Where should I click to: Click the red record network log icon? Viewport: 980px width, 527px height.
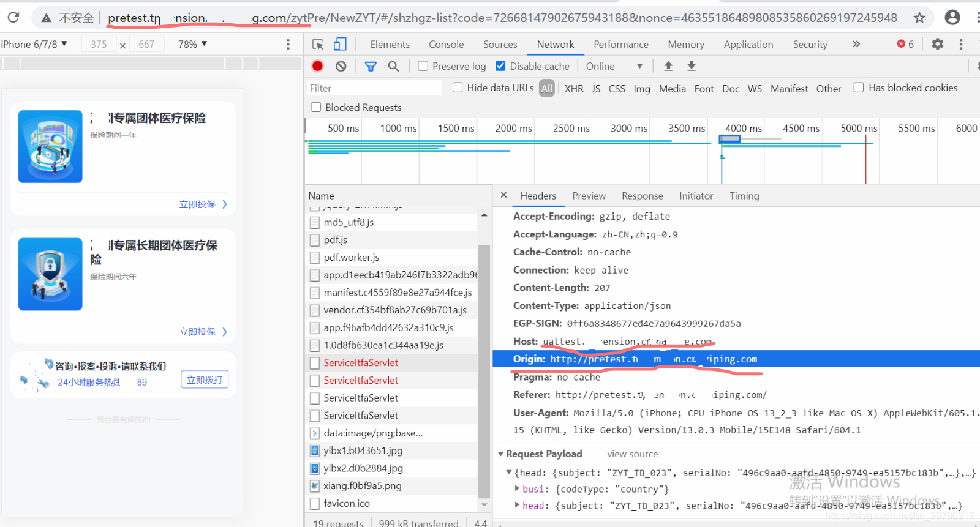click(317, 66)
